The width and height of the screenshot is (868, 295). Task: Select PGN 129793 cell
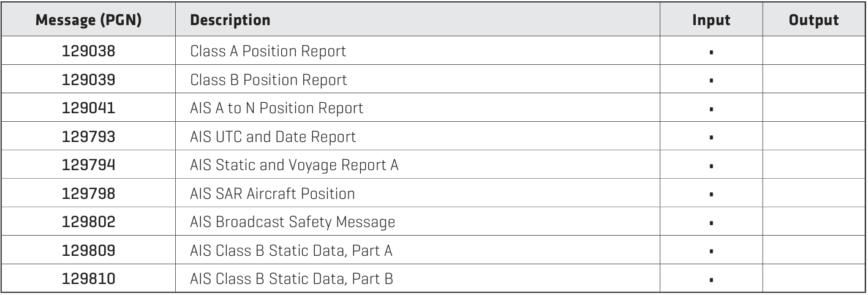(x=88, y=137)
